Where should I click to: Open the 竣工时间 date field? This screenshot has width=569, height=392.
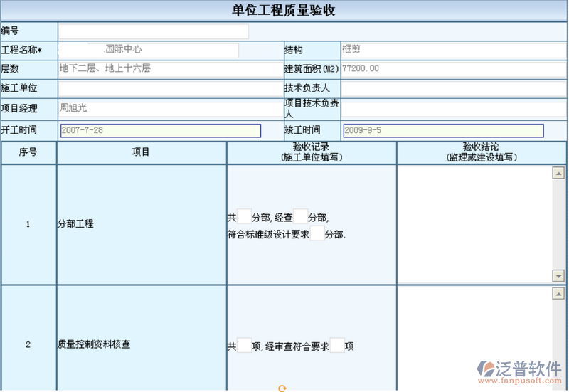click(442, 131)
